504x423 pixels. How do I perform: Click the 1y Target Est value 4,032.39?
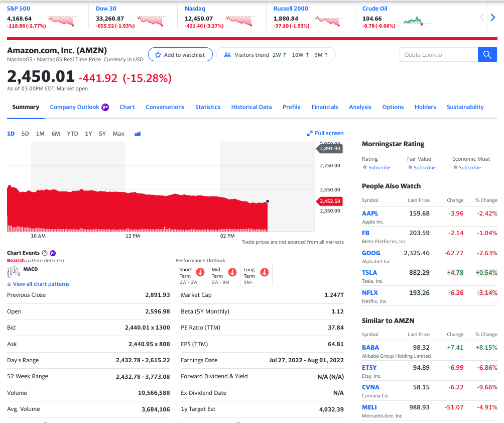tap(331, 409)
